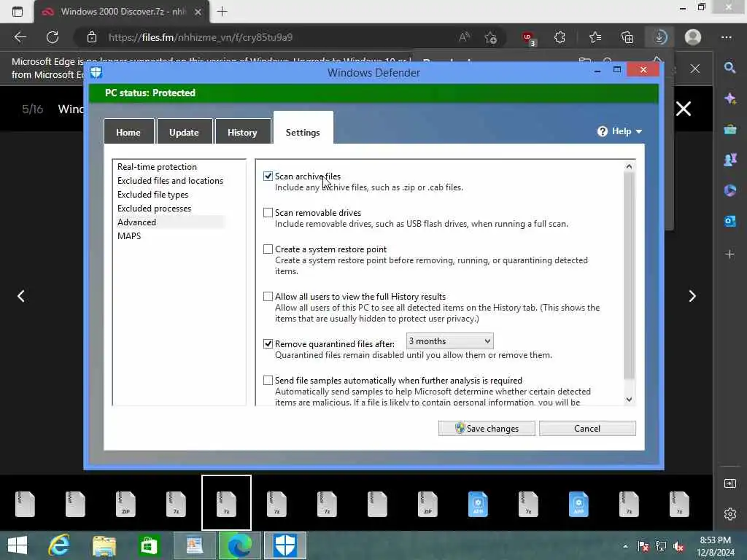Select Advanced in the settings list

pos(136,222)
